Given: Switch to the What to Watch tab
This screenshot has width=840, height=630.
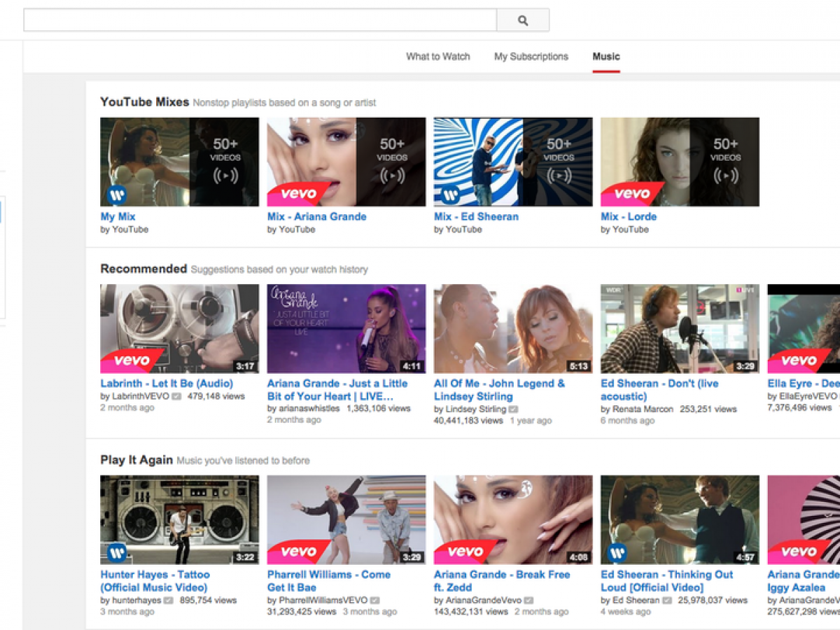Looking at the screenshot, I should click(437, 57).
